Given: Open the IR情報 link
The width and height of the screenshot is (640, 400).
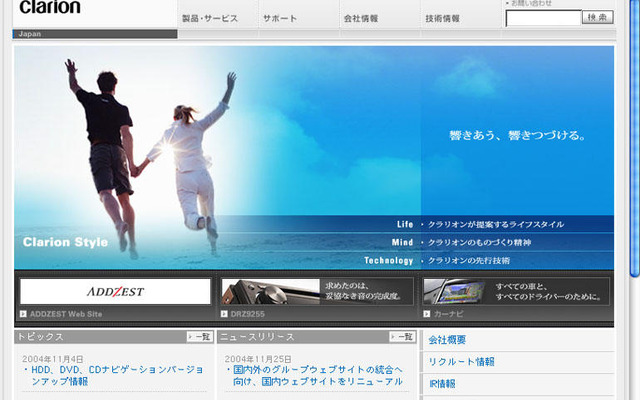Looking at the screenshot, I should point(442,384).
